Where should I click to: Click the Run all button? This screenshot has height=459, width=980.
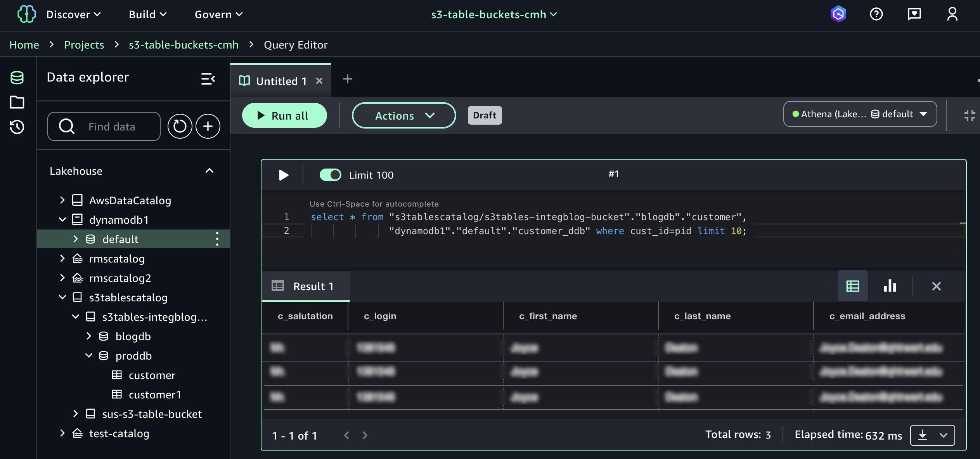[284, 116]
